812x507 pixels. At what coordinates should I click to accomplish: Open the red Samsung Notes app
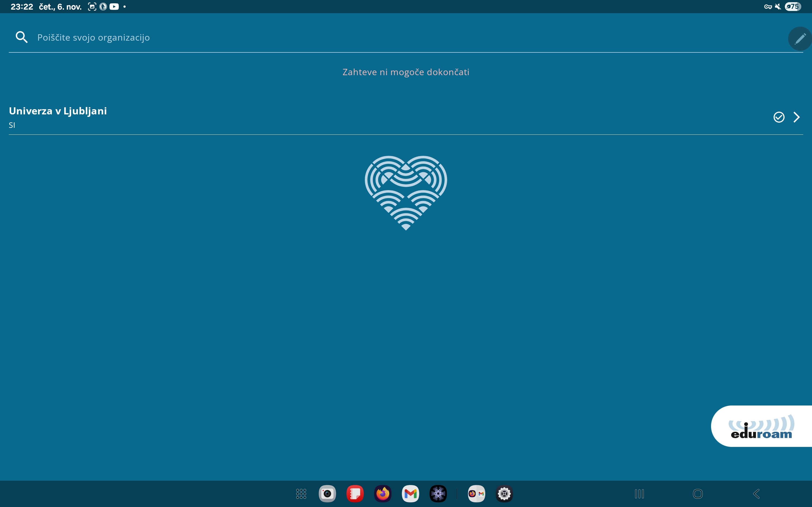(355, 494)
